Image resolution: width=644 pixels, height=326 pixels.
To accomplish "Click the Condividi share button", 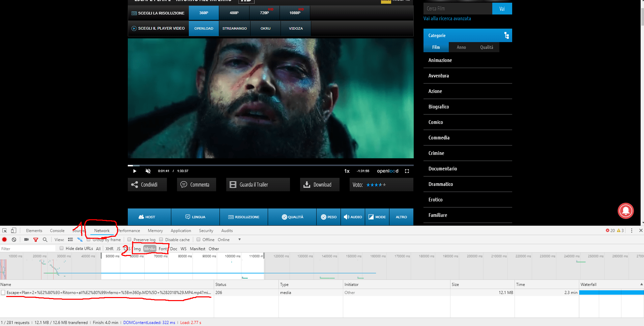I will [x=147, y=185].
